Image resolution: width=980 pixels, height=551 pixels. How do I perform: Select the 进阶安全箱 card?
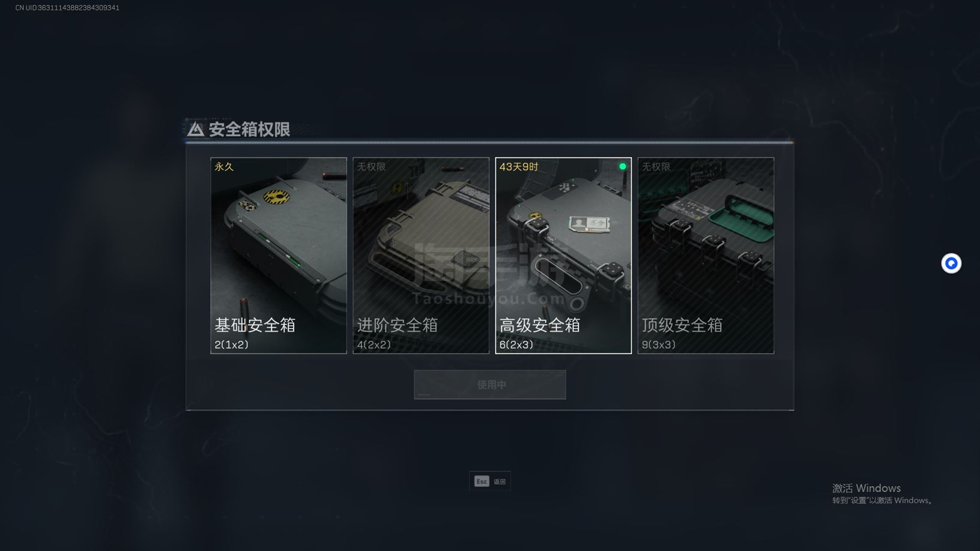pos(421,256)
